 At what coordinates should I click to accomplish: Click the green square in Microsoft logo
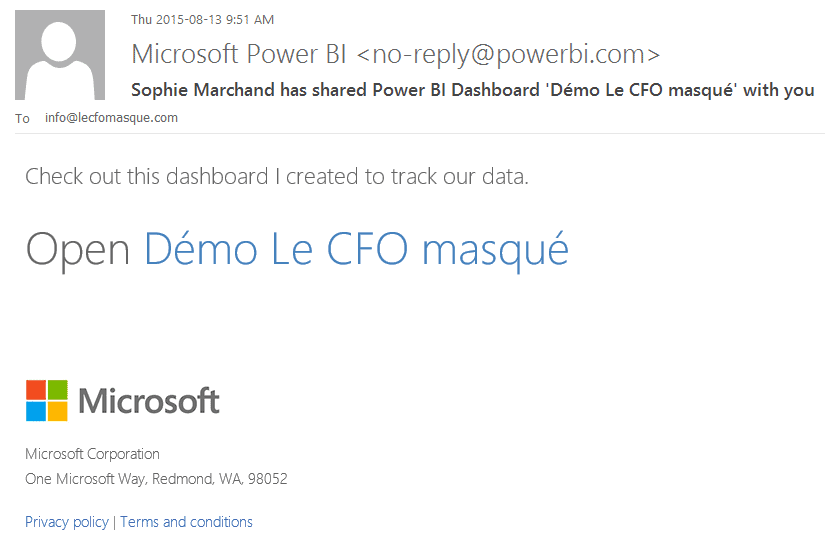click(58, 389)
